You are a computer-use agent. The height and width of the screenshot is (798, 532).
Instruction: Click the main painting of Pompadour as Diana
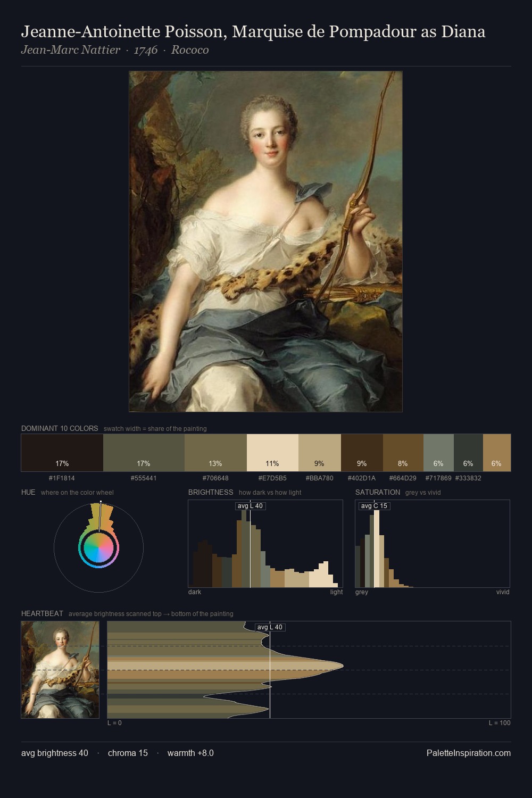pos(265,242)
